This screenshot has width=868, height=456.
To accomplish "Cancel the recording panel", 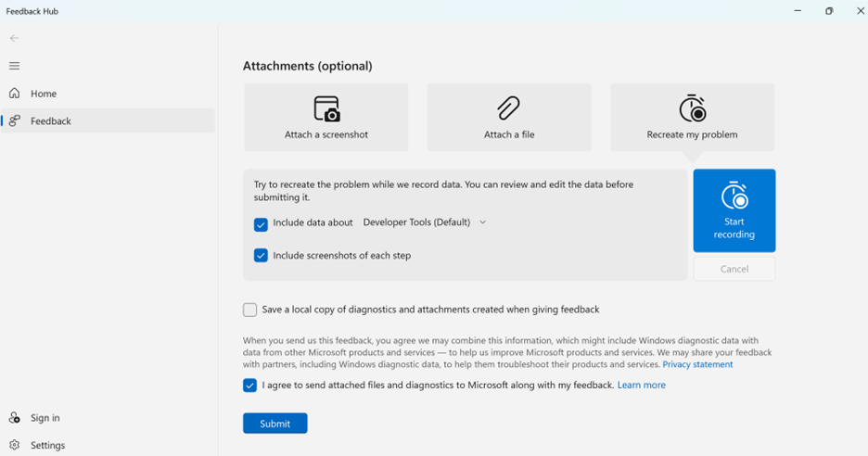I will tap(734, 269).
